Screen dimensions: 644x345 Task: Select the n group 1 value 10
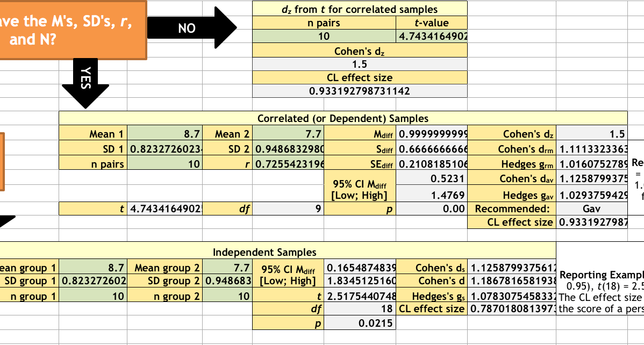pos(94,296)
